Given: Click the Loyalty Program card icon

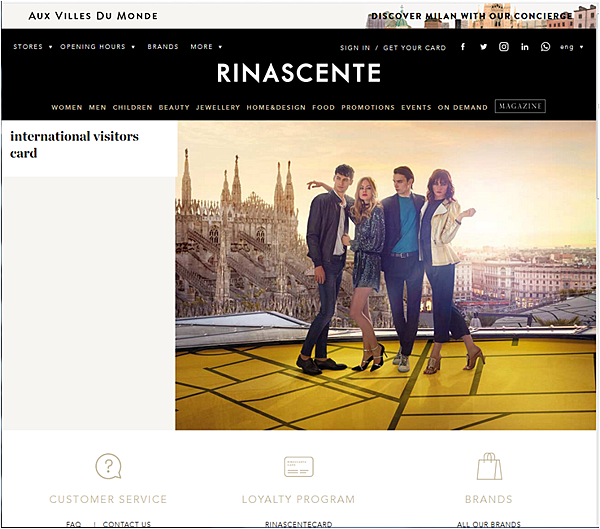Looking at the screenshot, I should pos(299,467).
